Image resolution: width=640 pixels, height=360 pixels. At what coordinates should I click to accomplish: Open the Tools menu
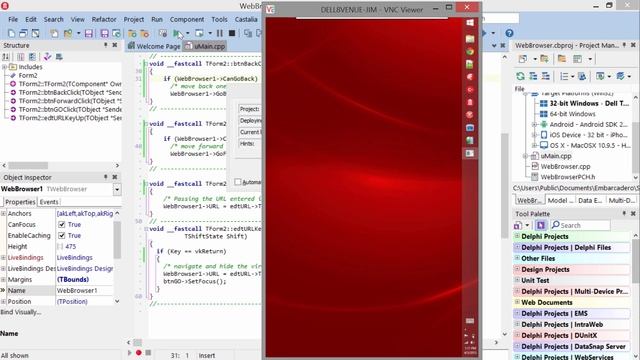pos(219,19)
